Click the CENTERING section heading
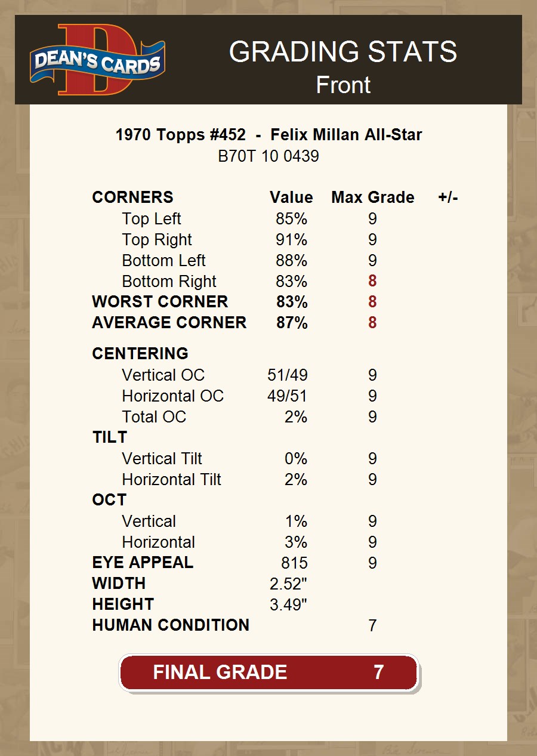This screenshot has height=756, width=537. [140, 354]
